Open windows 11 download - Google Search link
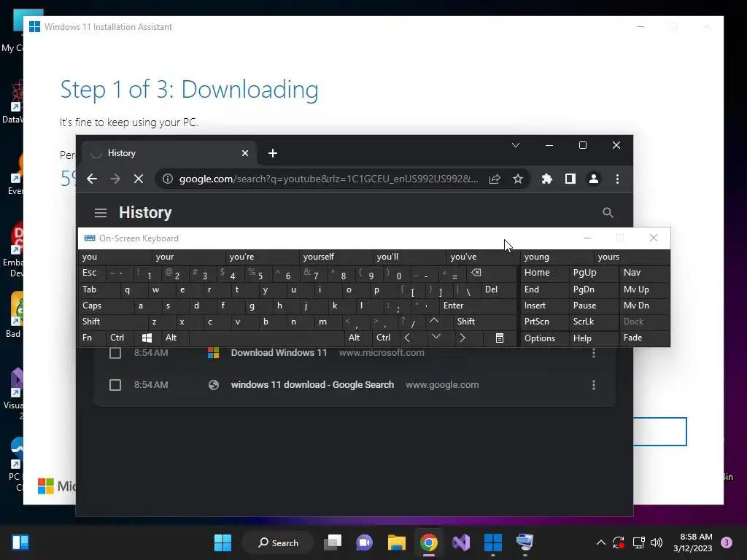The height and width of the screenshot is (560, 747). point(312,385)
